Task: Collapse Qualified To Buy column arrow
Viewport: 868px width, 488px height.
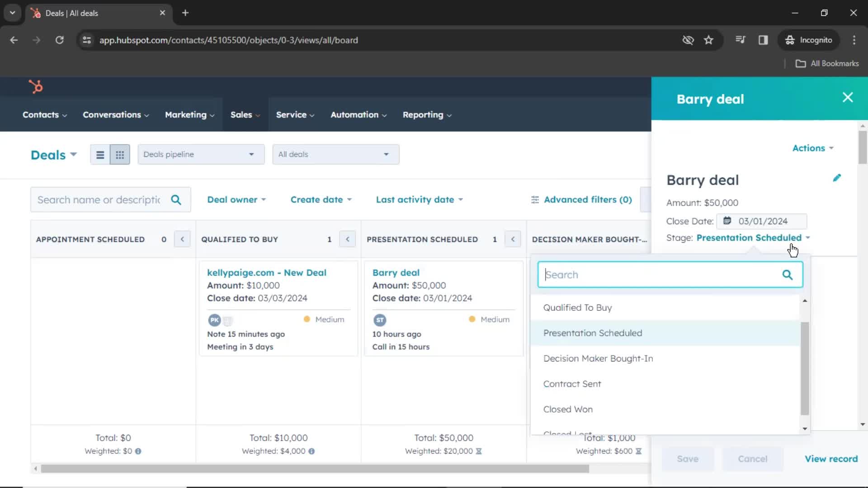Action: coord(348,239)
